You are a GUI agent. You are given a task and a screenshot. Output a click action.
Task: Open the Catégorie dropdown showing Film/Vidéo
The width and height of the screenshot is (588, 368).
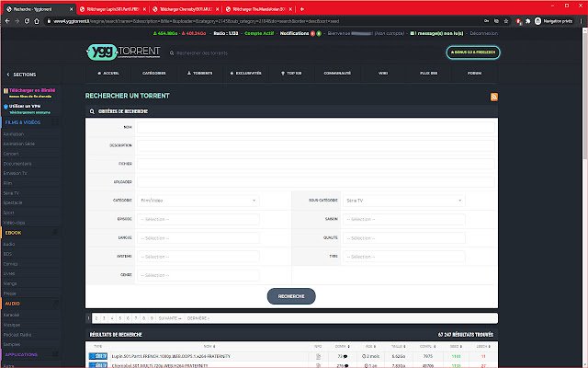pyautogui.click(x=198, y=201)
